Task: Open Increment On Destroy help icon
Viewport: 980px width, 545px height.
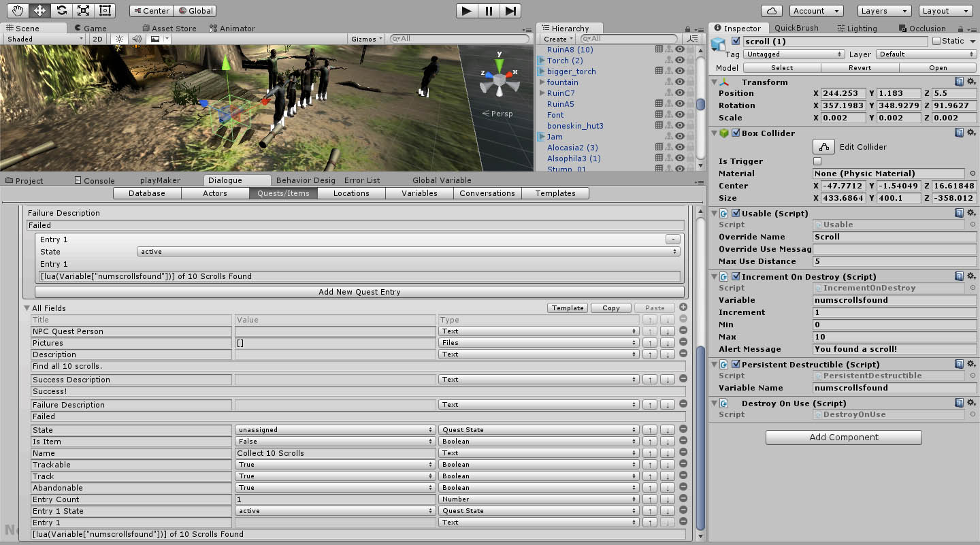Action: (959, 276)
